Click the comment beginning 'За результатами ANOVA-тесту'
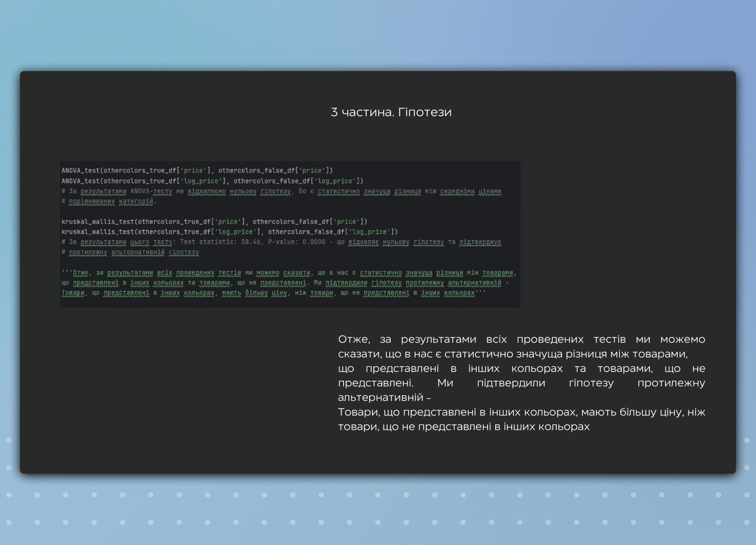The image size is (756, 545). coord(281,191)
